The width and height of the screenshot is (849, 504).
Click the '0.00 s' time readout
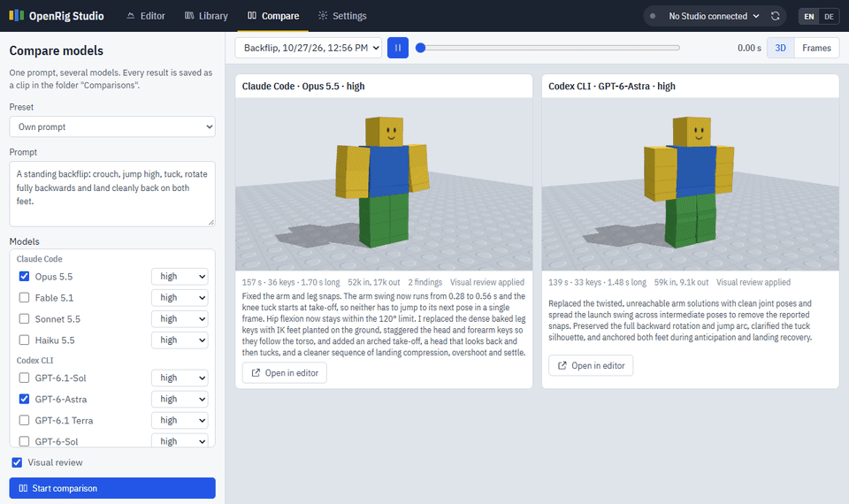(749, 48)
